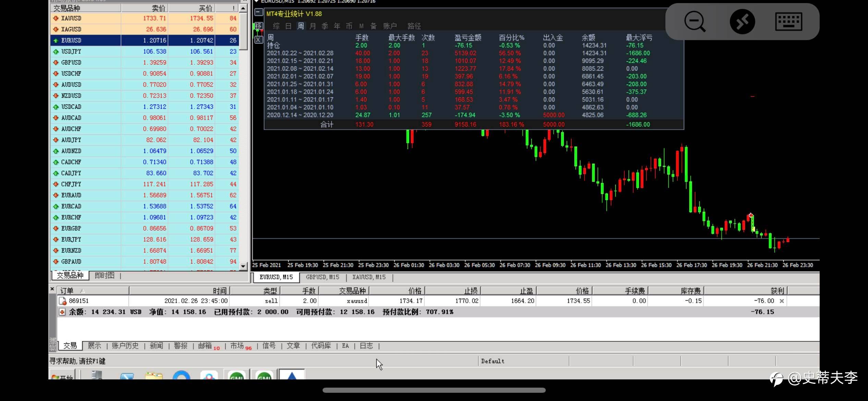Switch to the GBPUSD, M15 chart tab

point(322,277)
